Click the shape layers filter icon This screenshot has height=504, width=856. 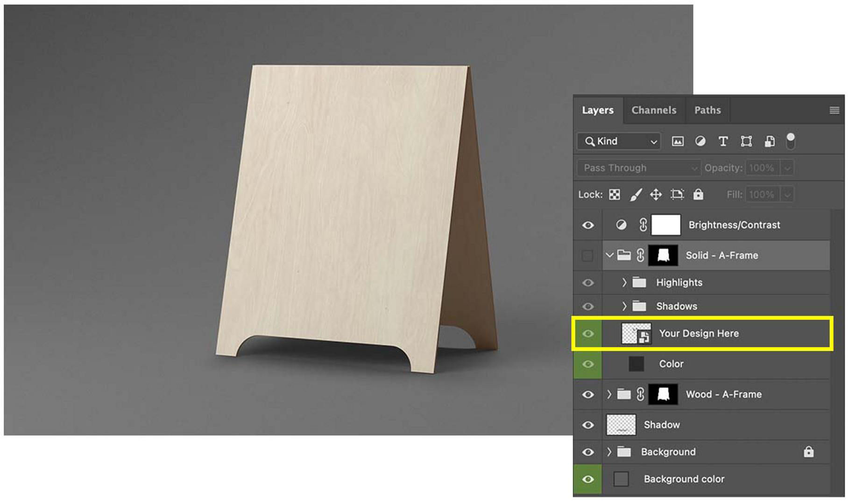click(x=746, y=141)
